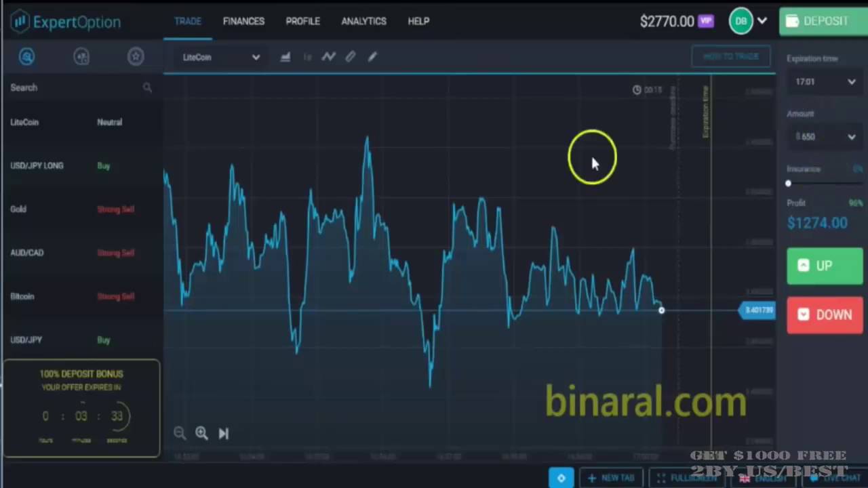The width and height of the screenshot is (868, 488).
Task: Open the PROFILE tab
Action: (302, 21)
